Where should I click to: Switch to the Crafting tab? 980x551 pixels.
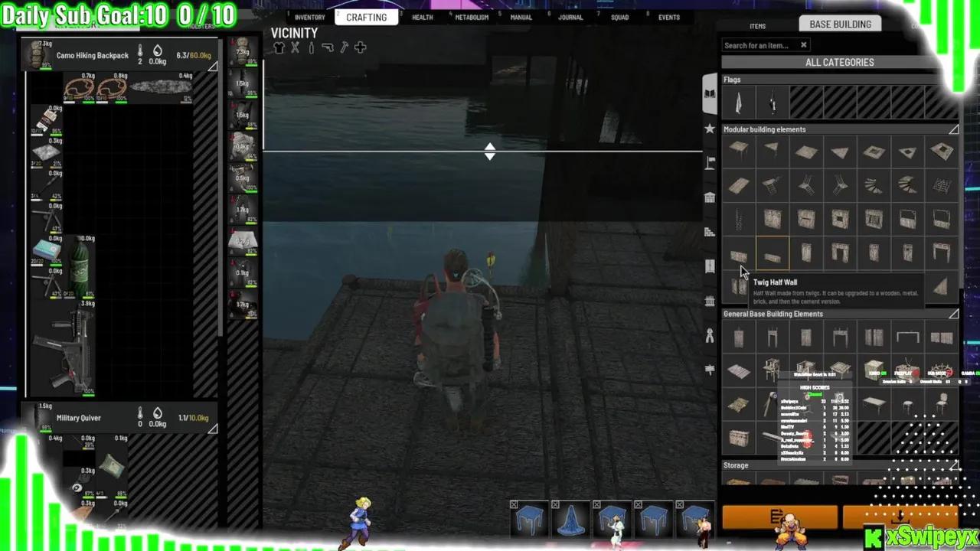pos(366,17)
